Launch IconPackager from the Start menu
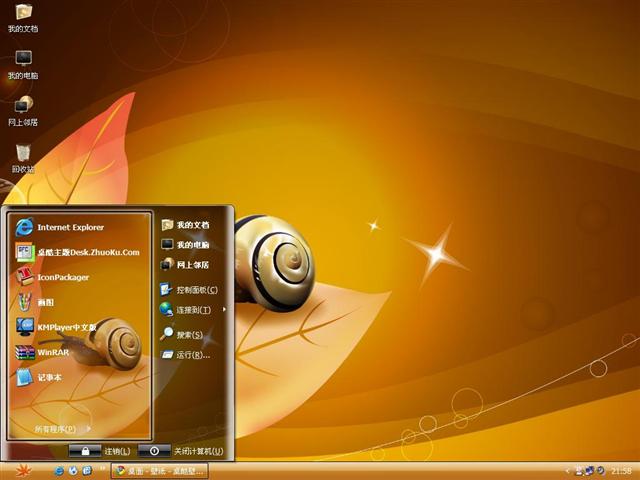The height and width of the screenshot is (480, 640). tap(63, 277)
